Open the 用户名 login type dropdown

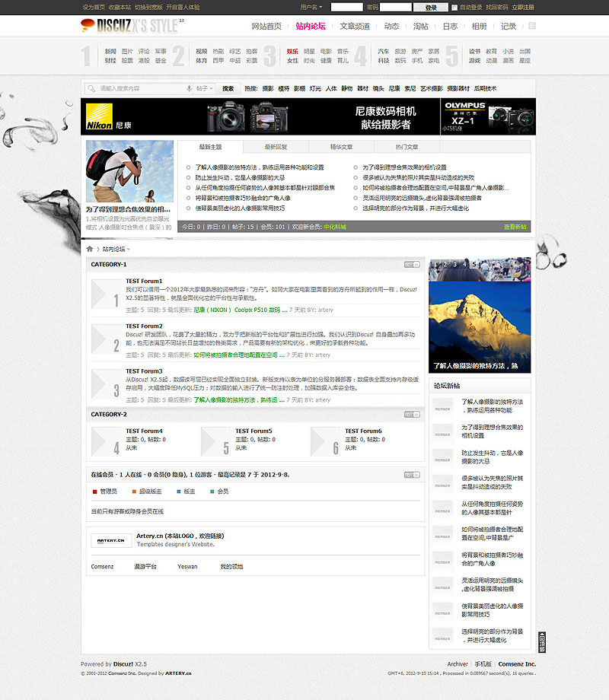pos(311,7)
